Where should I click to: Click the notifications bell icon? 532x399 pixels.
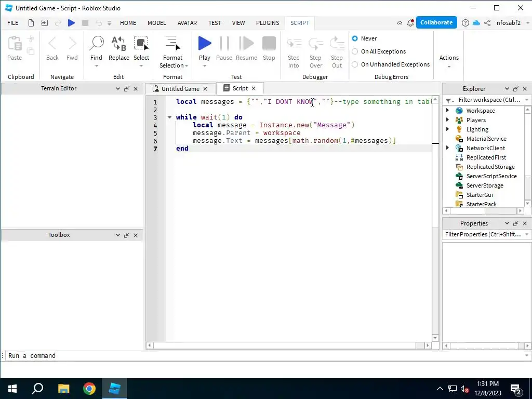[x=410, y=23]
